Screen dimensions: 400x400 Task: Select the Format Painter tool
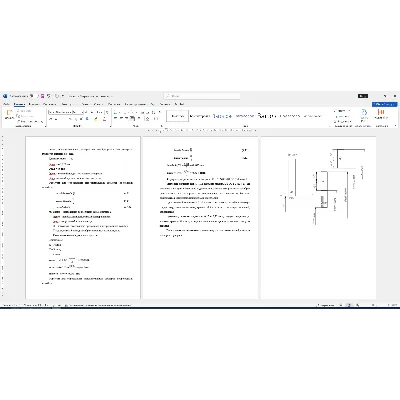click(29, 121)
